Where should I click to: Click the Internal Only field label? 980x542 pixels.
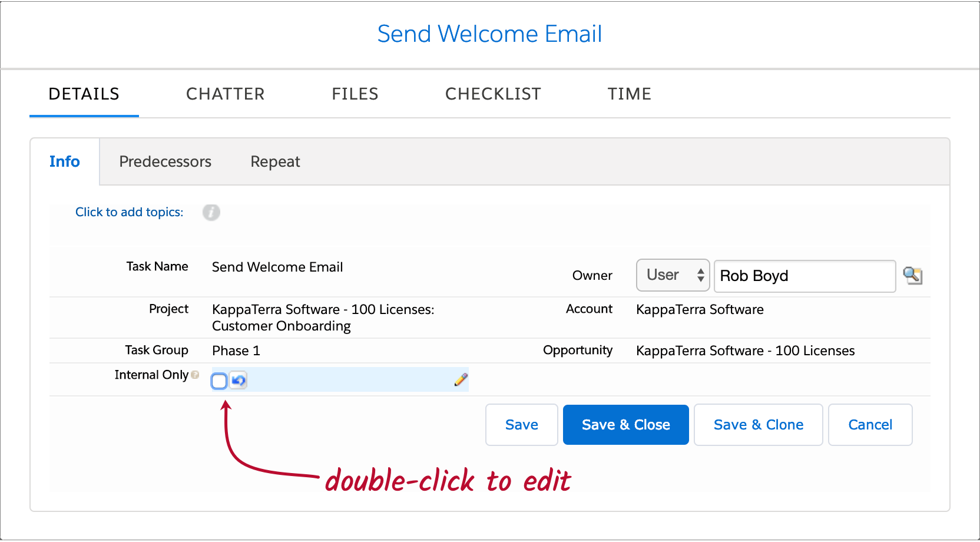point(151,375)
